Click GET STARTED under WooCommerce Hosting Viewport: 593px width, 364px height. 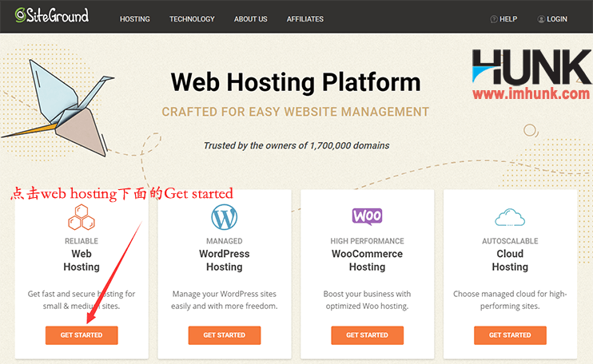pos(367,335)
